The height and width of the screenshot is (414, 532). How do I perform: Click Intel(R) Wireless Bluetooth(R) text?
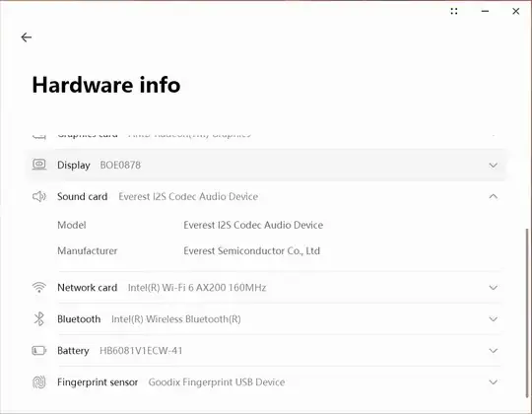(176, 319)
